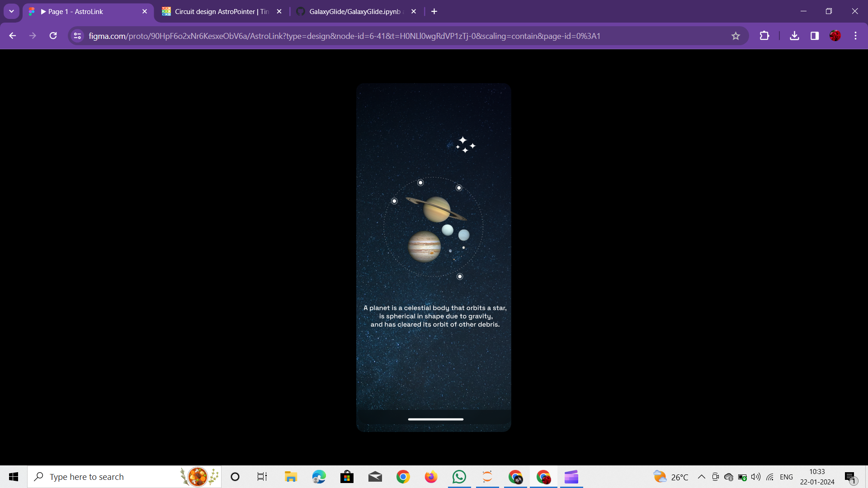Open a new browser tab
The image size is (868, 488).
[x=434, y=12]
